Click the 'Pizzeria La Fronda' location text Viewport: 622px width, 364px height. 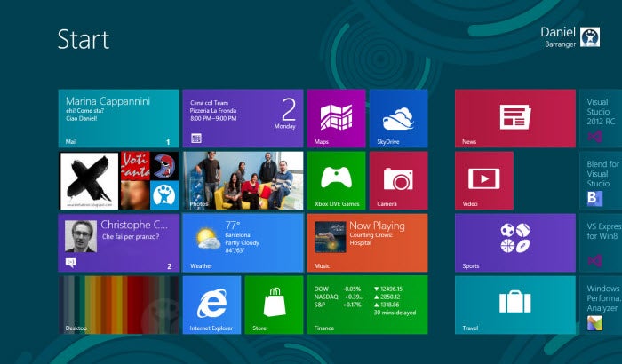point(213,111)
